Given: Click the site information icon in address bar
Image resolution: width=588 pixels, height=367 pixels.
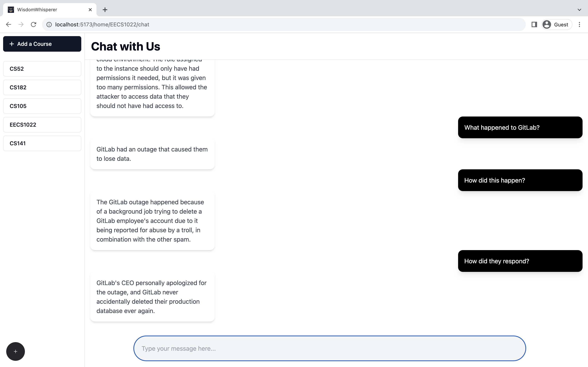Looking at the screenshot, I should point(49,24).
